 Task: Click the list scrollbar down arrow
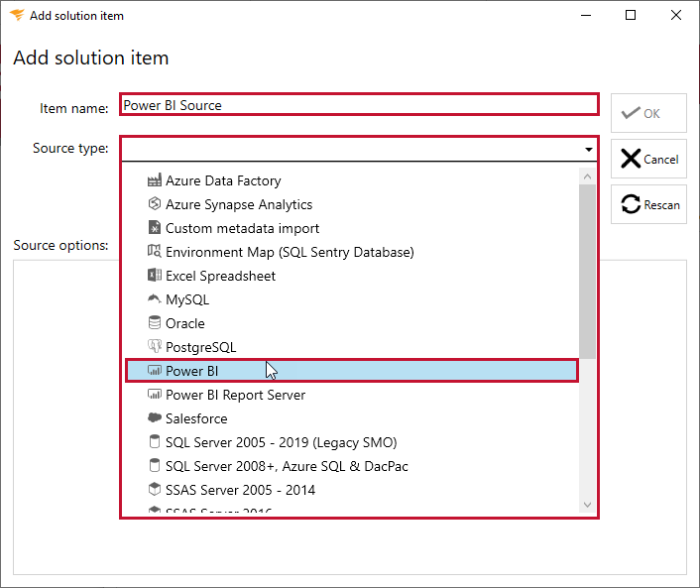click(x=588, y=505)
